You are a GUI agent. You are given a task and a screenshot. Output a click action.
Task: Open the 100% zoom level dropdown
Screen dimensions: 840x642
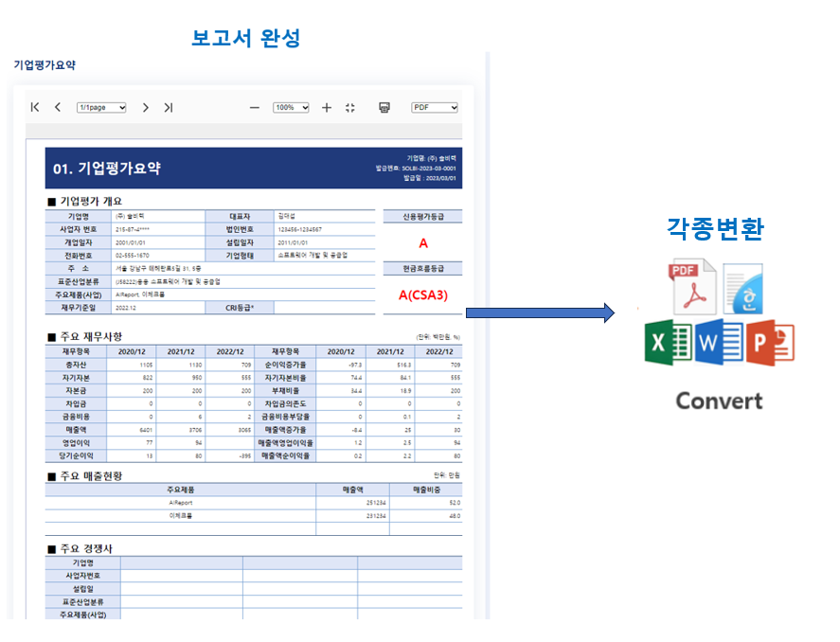point(291,108)
